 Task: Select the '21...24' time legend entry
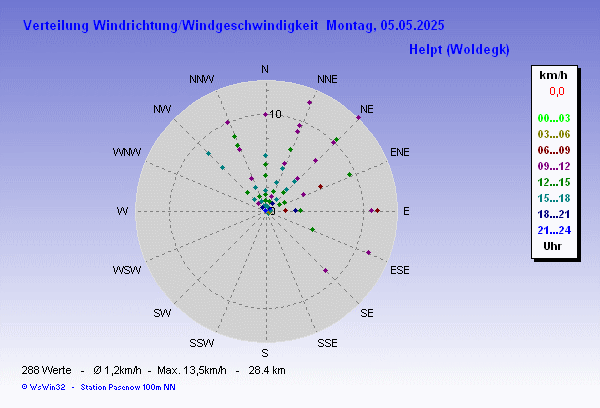pyautogui.click(x=554, y=230)
